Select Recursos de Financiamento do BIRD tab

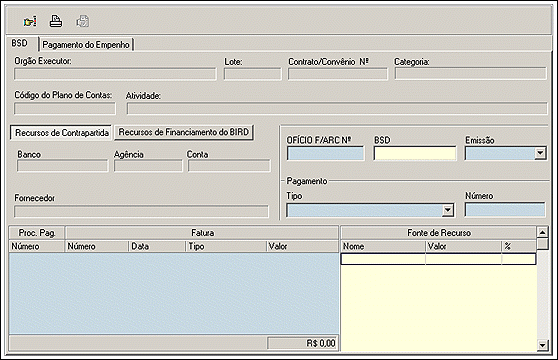point(184,132)
